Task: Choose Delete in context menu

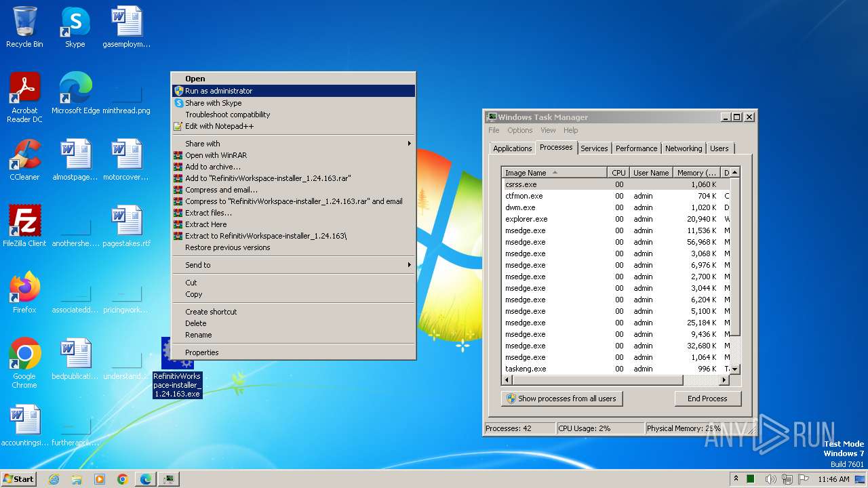Action: (x=293, y=323)
